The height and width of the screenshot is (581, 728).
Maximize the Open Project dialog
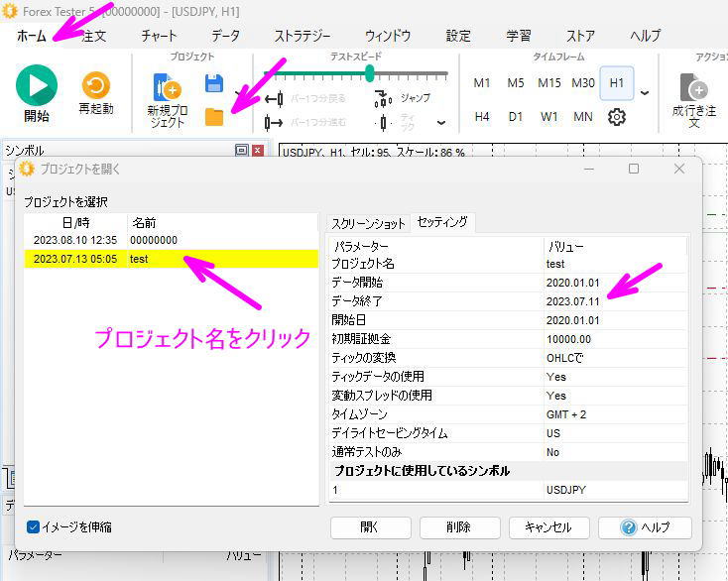pyautogui.click(x=634, y=169)
